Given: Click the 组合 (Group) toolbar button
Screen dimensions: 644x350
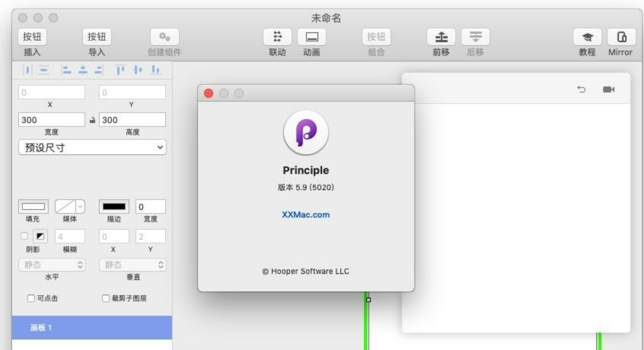Looking at the screenshot, I should (376, 37).
